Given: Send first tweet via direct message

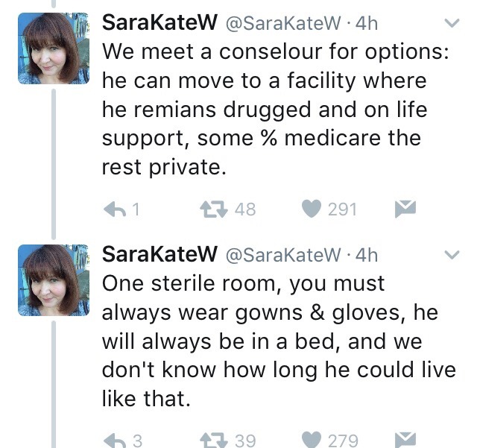Looking at the screenshot, I should 403,209.
